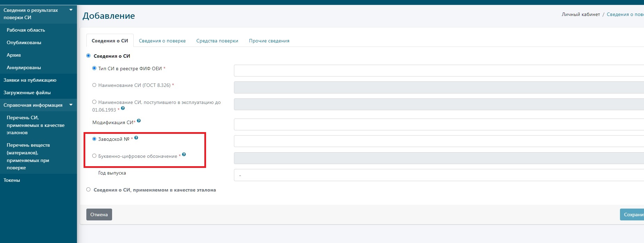
Task: Collapse Справочная информация sidebar section
Action: click(x=71, y=105)
